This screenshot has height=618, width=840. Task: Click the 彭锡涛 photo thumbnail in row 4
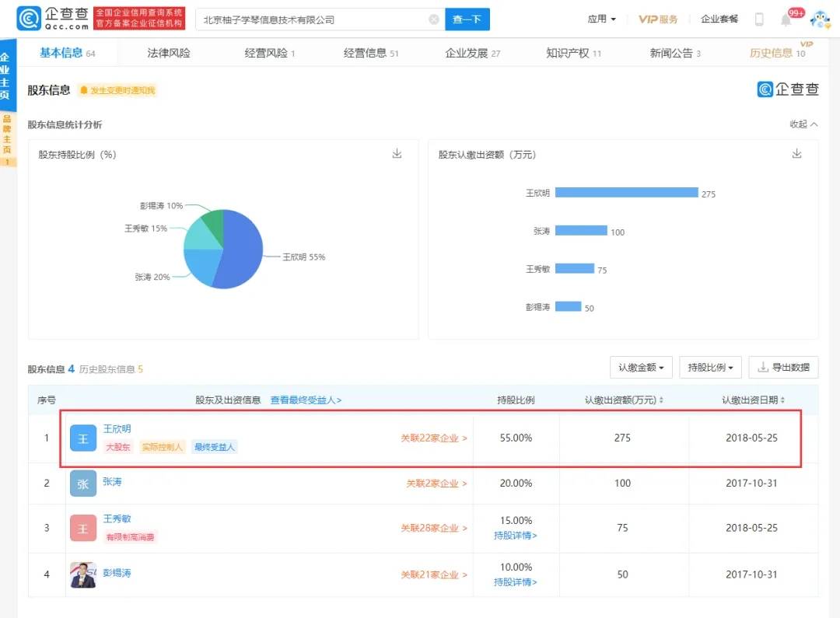[x=83, y=574]
